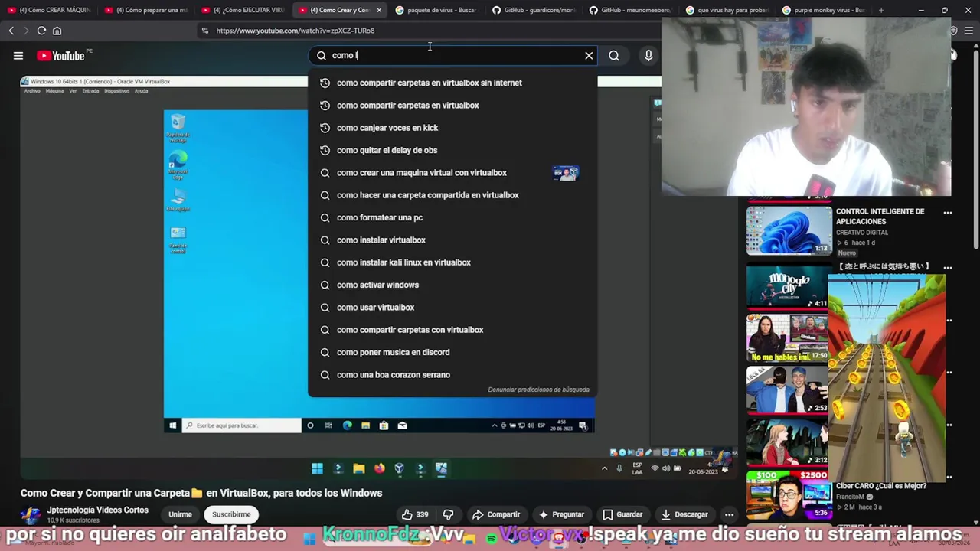Pick suggestion 'como usar virtualbox'

(452, 307)
